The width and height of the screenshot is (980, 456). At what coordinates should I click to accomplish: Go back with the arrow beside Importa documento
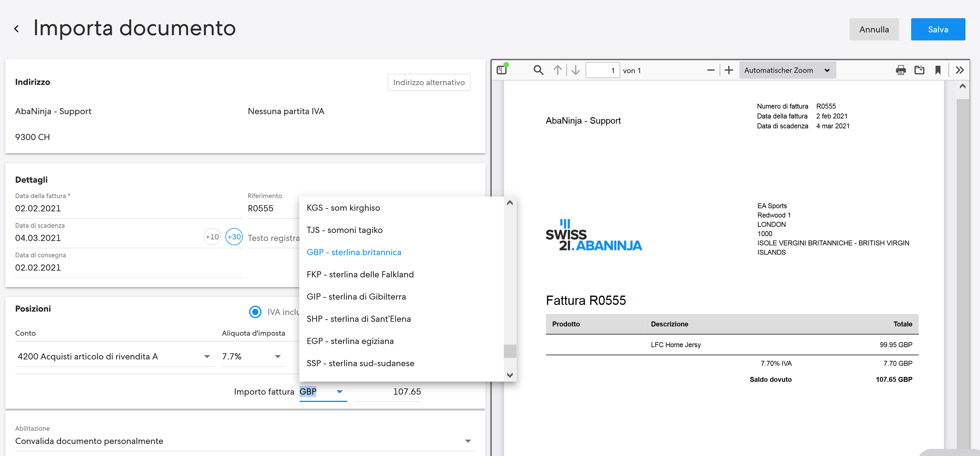(16, 28)
